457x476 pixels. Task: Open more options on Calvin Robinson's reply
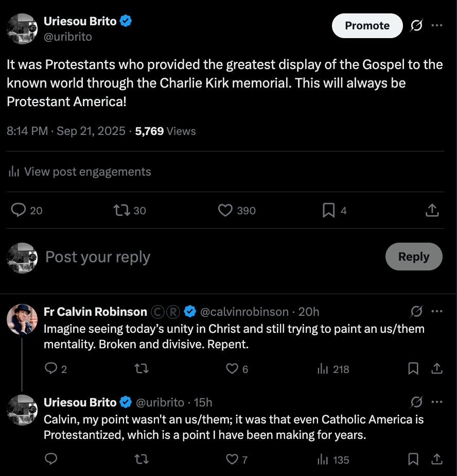click(437, 311)
